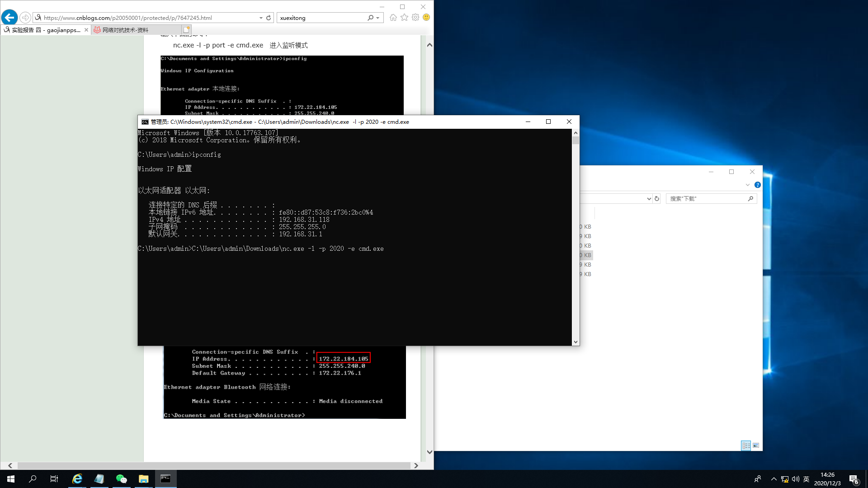Open IE home page icon
Viewport: 868px width, 488px height.
pos(393,18)
